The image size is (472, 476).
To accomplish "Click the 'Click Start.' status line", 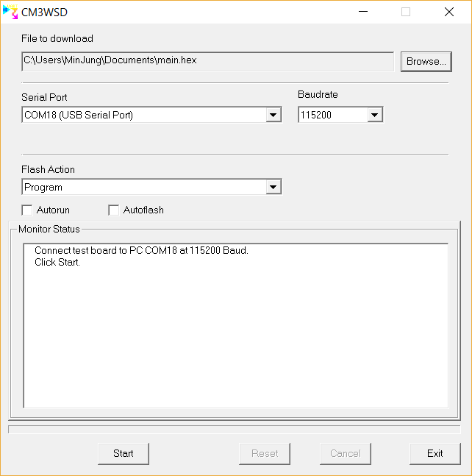I will point(57,263).
